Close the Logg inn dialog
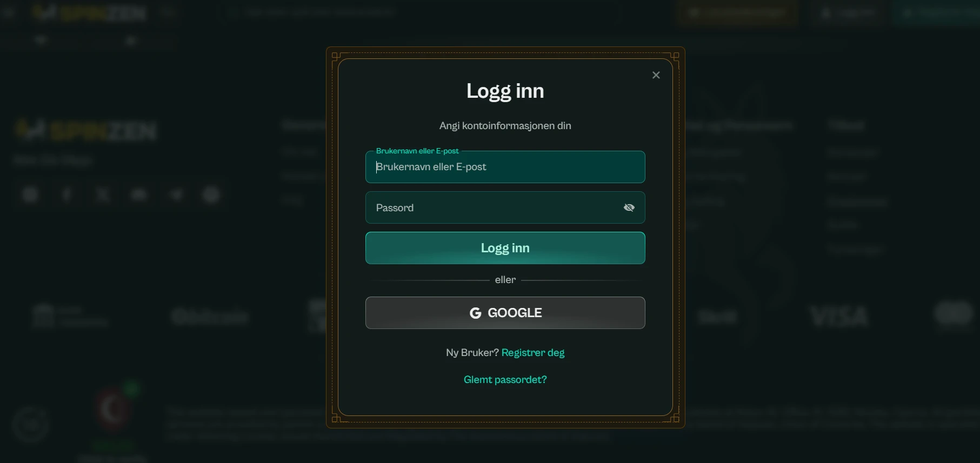This screenshot has width=980, height=463. pyautogui.click(x=656, y=75)
